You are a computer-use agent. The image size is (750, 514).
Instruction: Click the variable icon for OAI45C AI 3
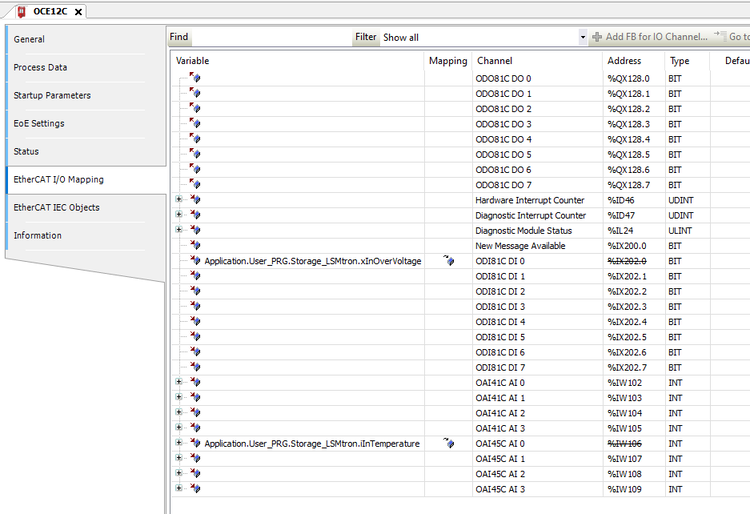click(195, 489)
